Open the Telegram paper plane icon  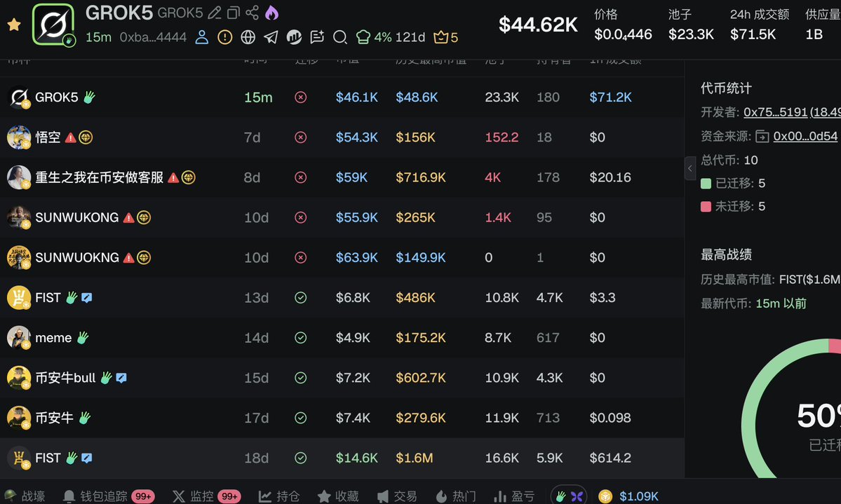tap(271, 37)
